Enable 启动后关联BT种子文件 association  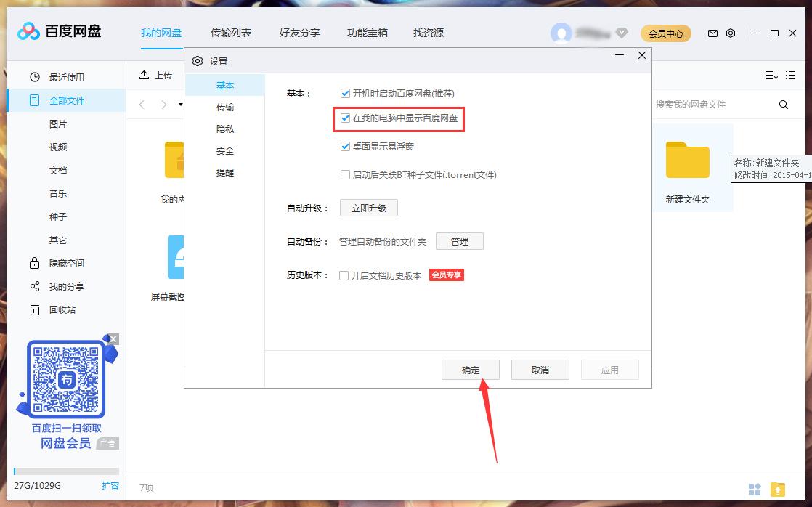point(345,174)
